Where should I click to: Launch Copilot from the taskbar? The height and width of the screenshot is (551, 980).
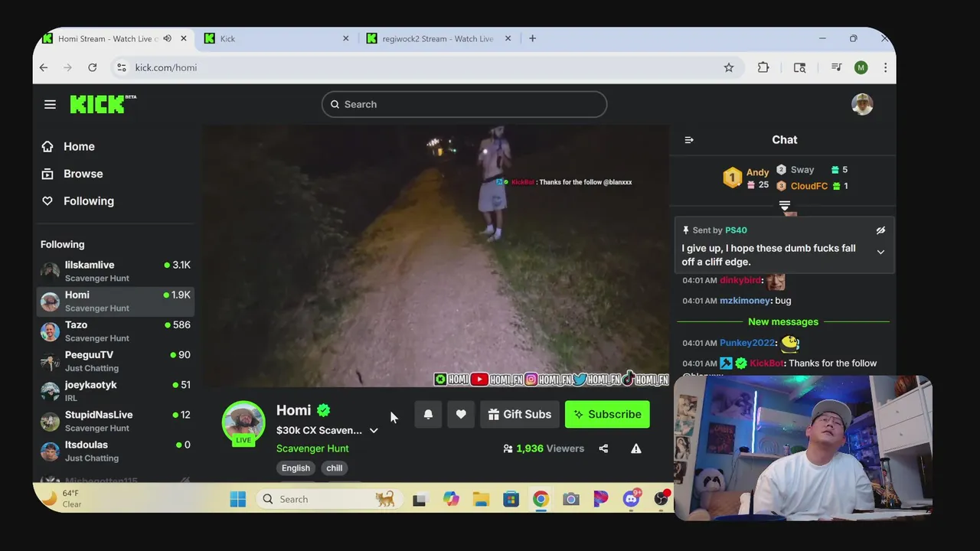pos(451,499)
